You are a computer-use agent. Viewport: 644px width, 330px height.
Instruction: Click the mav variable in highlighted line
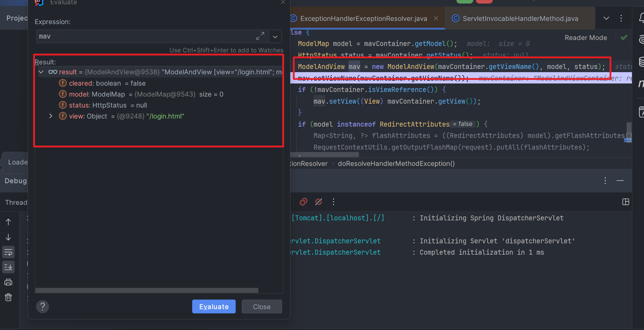point(354,66)
